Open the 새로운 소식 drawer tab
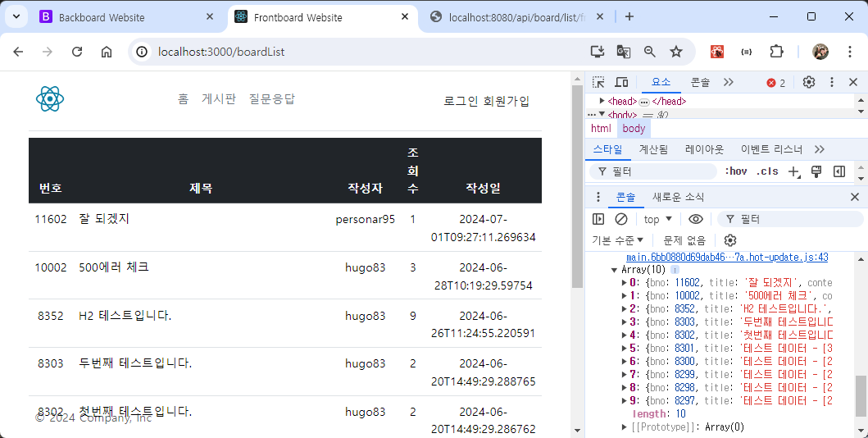The image size is (868, 438). coord(678,197)
